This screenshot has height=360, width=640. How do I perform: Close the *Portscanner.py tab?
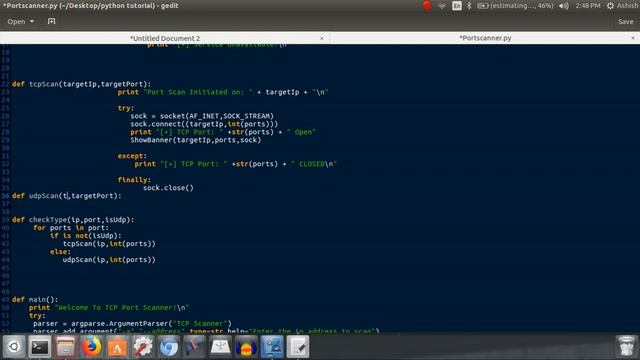[633, 38]
